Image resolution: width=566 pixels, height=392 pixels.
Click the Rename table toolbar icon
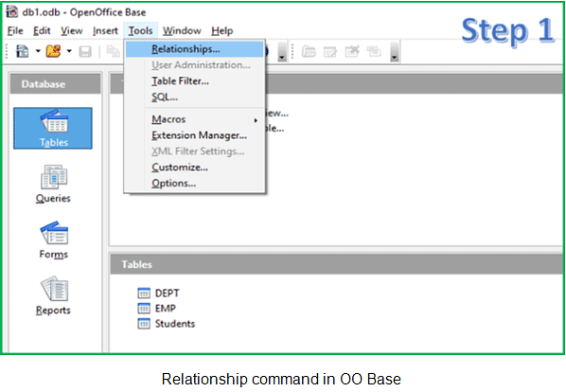point(374,52)
